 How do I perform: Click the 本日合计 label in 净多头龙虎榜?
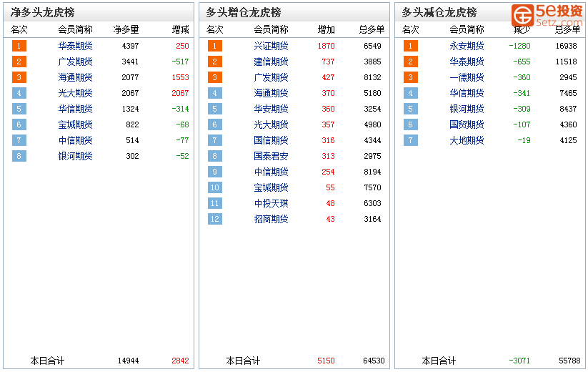[47, 361]
